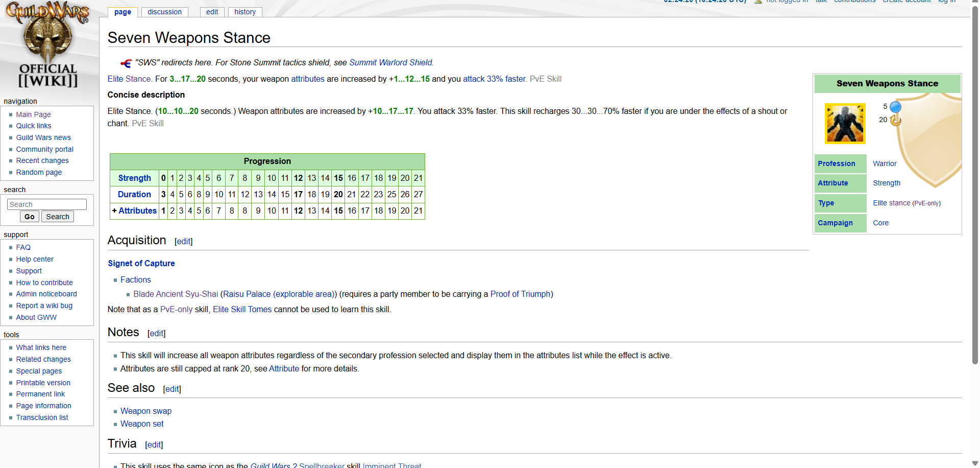Open About GWW
This screenshot has height=468, width=980.
coord(36,317)
